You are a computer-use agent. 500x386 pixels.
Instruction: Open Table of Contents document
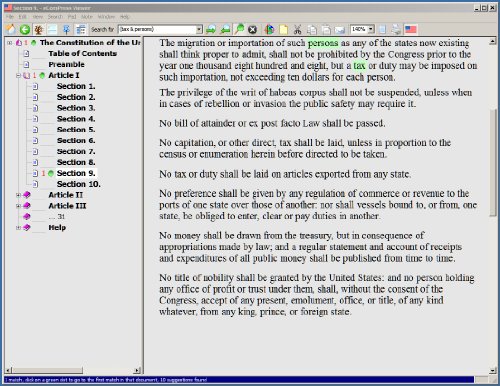[82, 54]
